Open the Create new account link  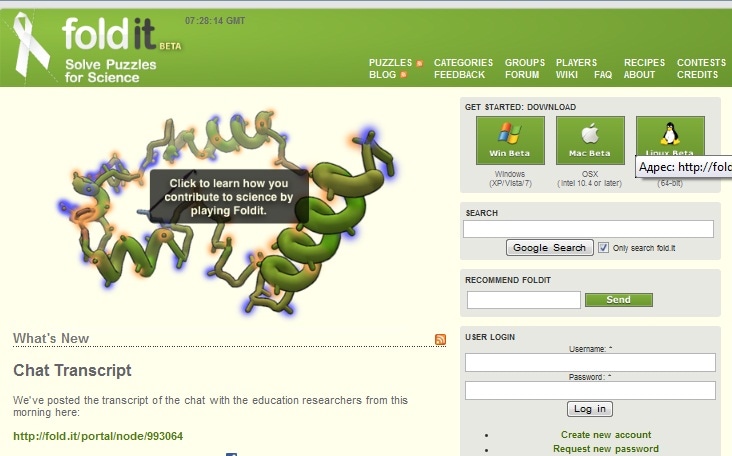pyautogui.click(x=606, y=435)
